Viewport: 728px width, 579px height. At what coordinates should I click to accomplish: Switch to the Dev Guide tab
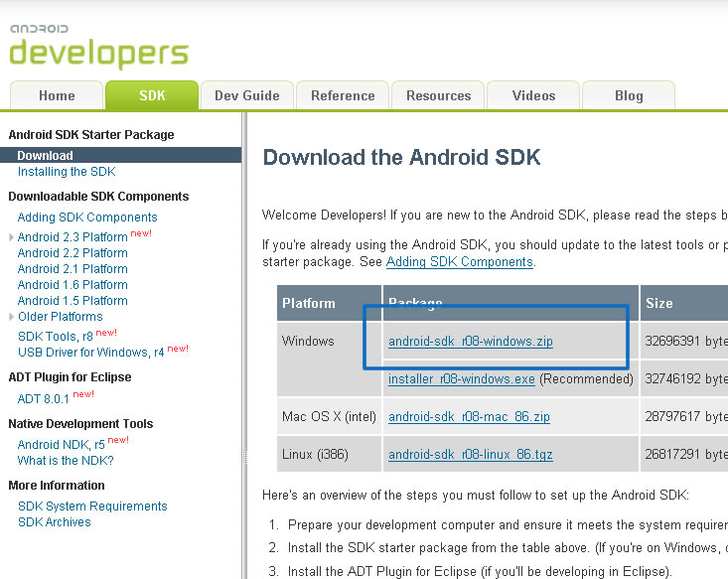pos(247,95)
